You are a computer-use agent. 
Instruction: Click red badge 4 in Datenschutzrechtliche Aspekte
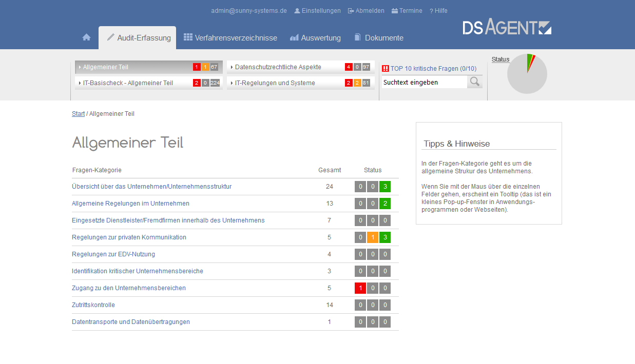point(349,67)
